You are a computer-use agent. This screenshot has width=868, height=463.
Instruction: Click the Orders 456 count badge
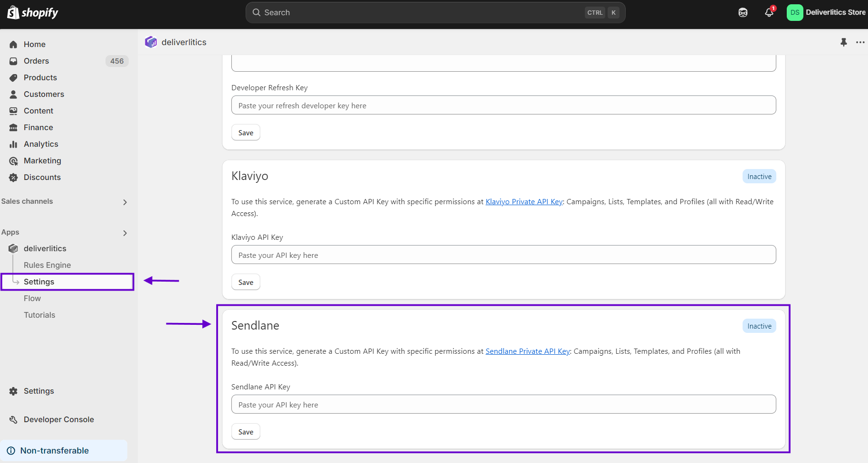click(x=117, y=61)
